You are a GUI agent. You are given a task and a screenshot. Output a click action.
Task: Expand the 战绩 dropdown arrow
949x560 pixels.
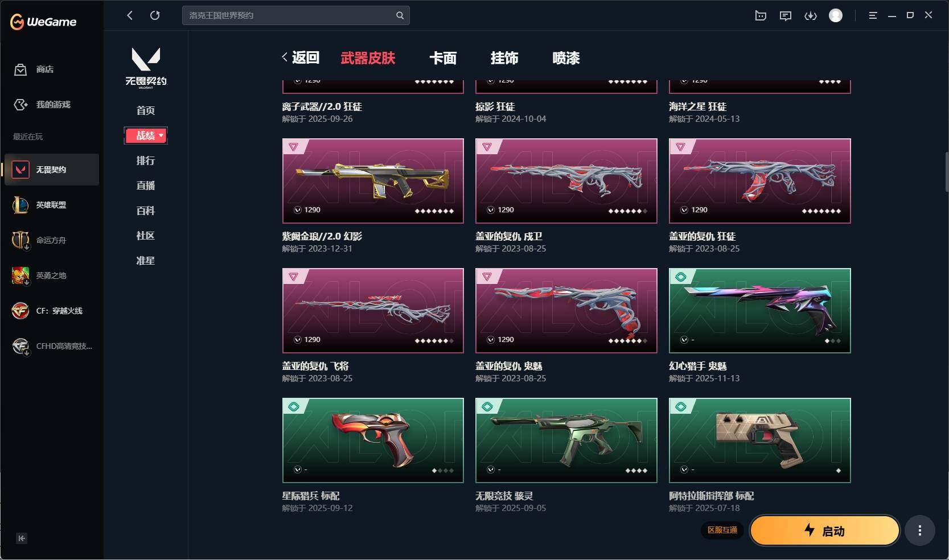click(161, 135)
